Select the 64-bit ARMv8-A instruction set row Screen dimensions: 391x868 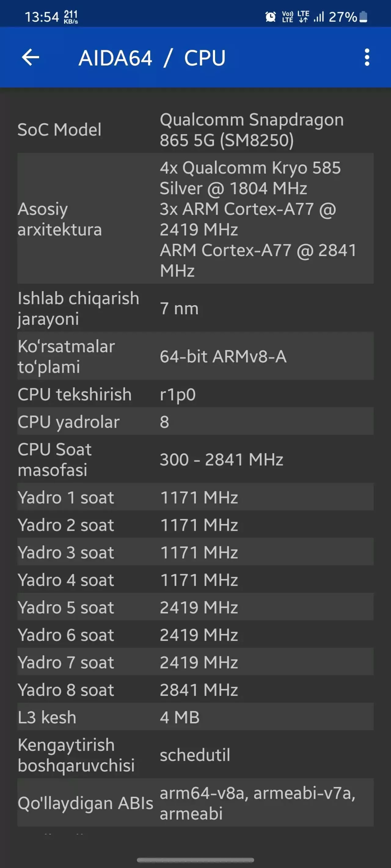point(195,356)
